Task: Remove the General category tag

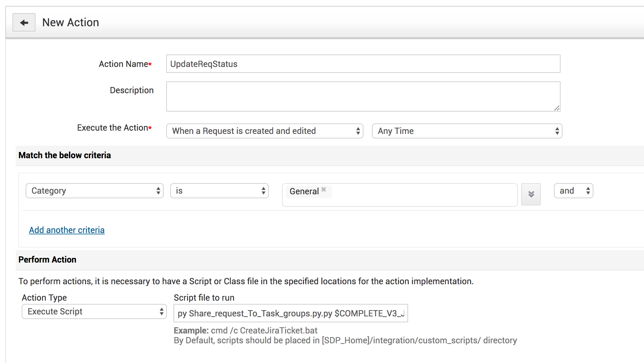Action: 324,189
